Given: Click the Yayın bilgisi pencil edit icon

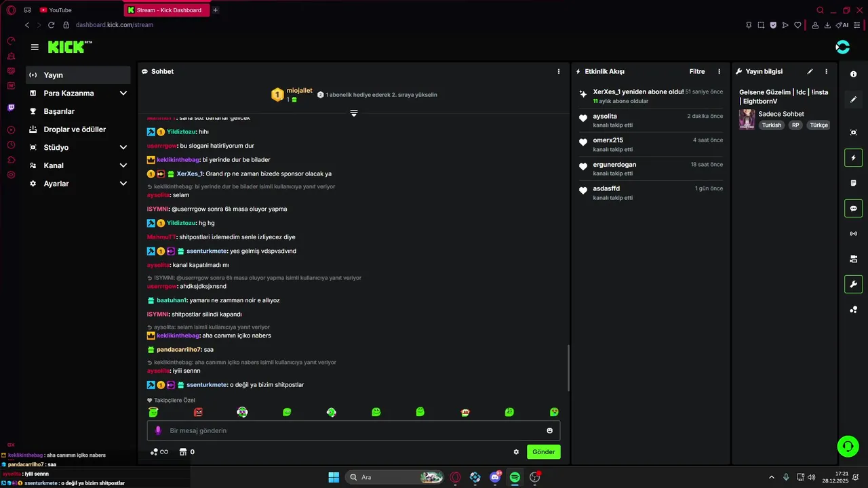Looking at the screenshot, I should point(810,71).
